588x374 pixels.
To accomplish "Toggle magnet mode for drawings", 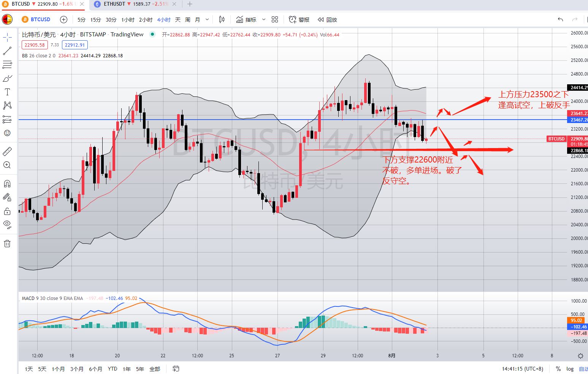I will click(7, 184).
